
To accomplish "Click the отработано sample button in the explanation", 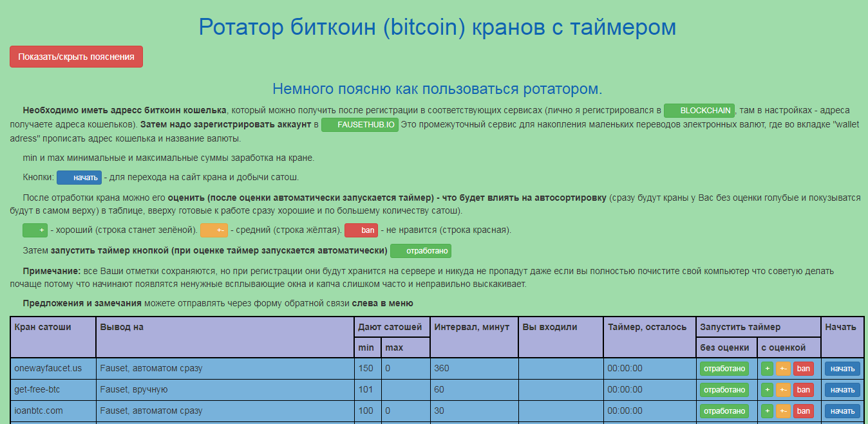I will 421,250.
